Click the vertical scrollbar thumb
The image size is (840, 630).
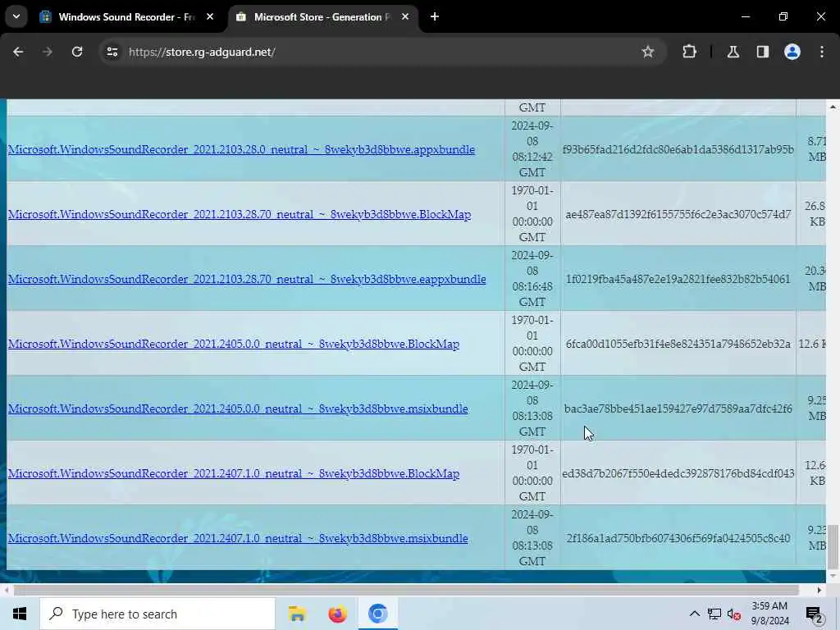[x=833, y=547]
